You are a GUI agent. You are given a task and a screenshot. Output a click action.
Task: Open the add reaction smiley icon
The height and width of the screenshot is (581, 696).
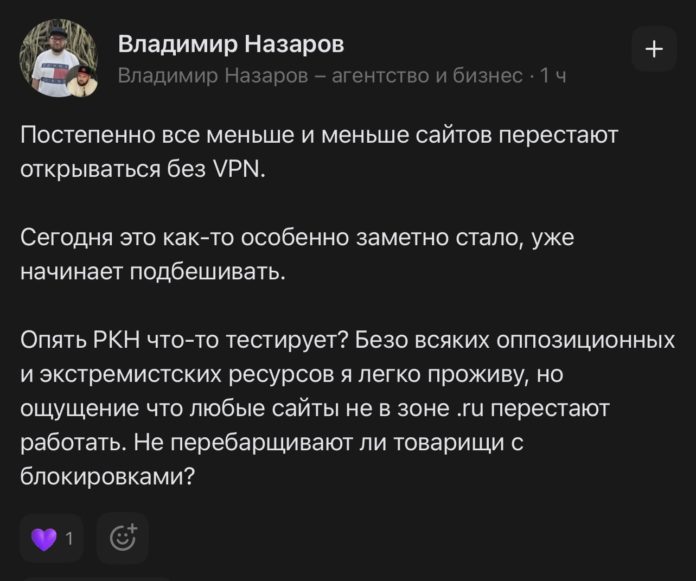pos(123,538)
